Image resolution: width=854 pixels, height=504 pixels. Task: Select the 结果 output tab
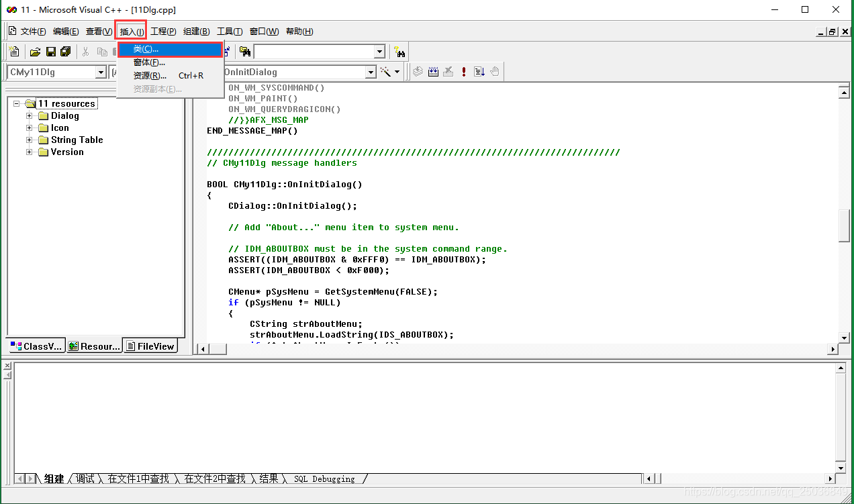tap(269, 478)
